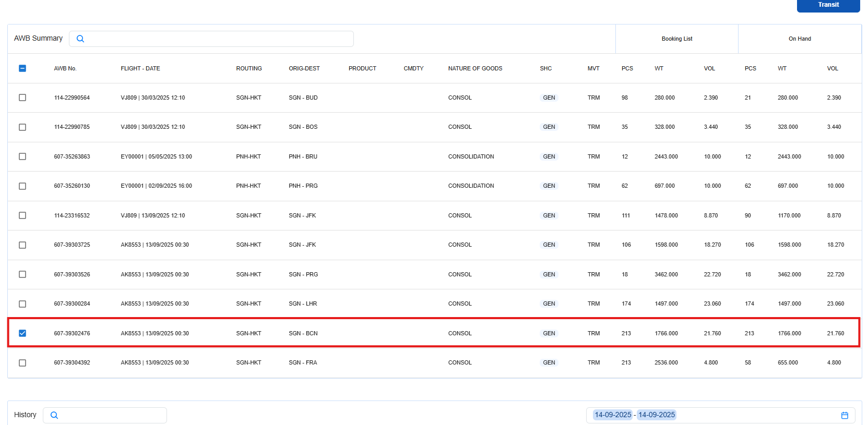The image size is (868, 425).
Task: Click the Booking List column group header
Action: [676, 39]
